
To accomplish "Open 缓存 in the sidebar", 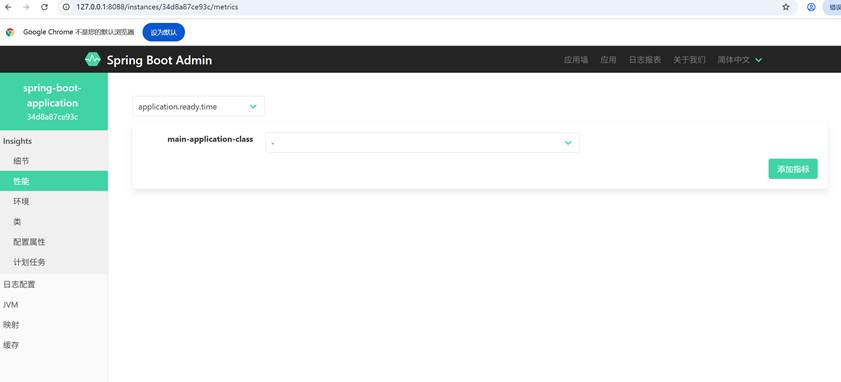I will (54, 346).
